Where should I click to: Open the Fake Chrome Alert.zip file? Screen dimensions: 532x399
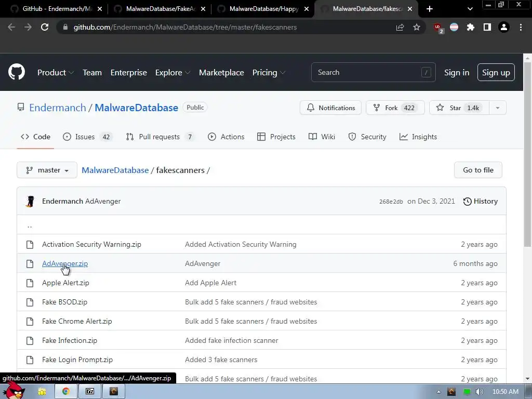point(77,321)
